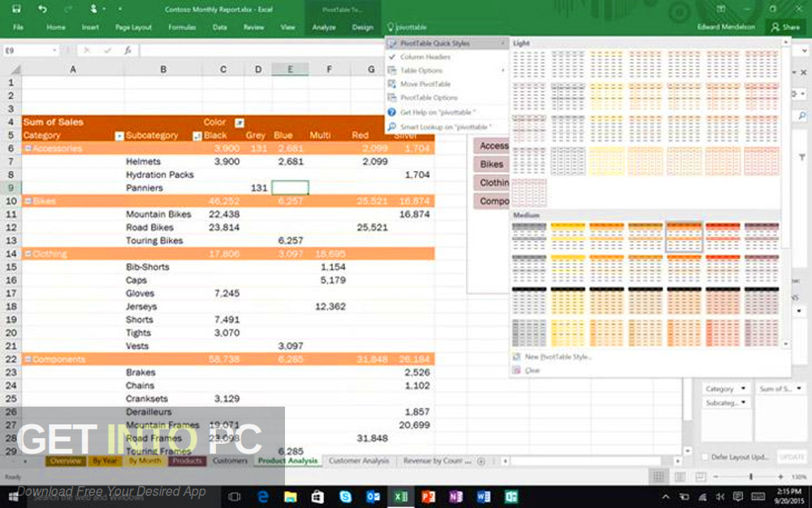Open the Category filter dropdown in row 5

[x=119, y=136]
